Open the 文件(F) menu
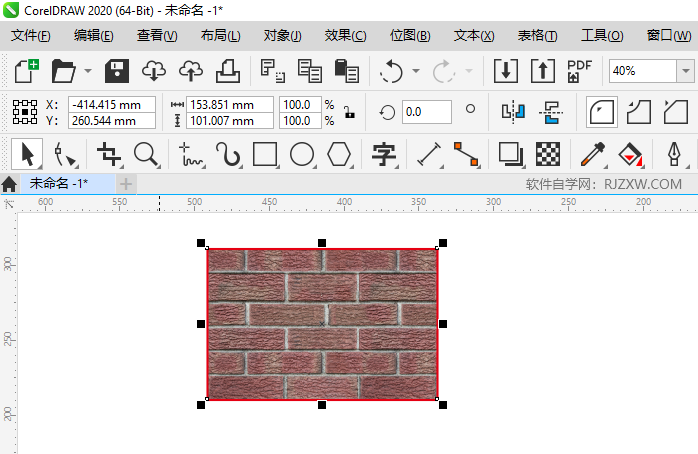This screenshot has height=454, width=698. [x=30, y=35]
